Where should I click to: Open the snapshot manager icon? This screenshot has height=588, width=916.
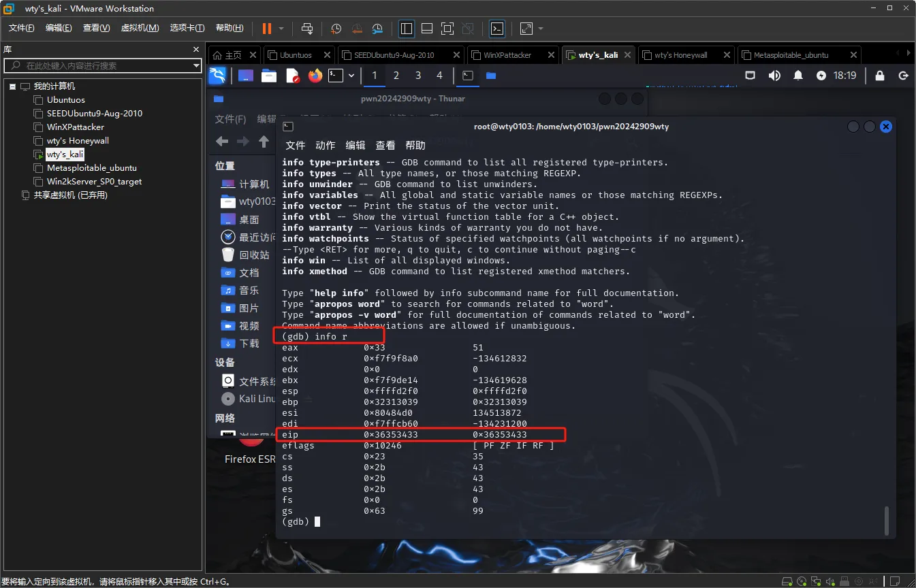tap(378, 29)
